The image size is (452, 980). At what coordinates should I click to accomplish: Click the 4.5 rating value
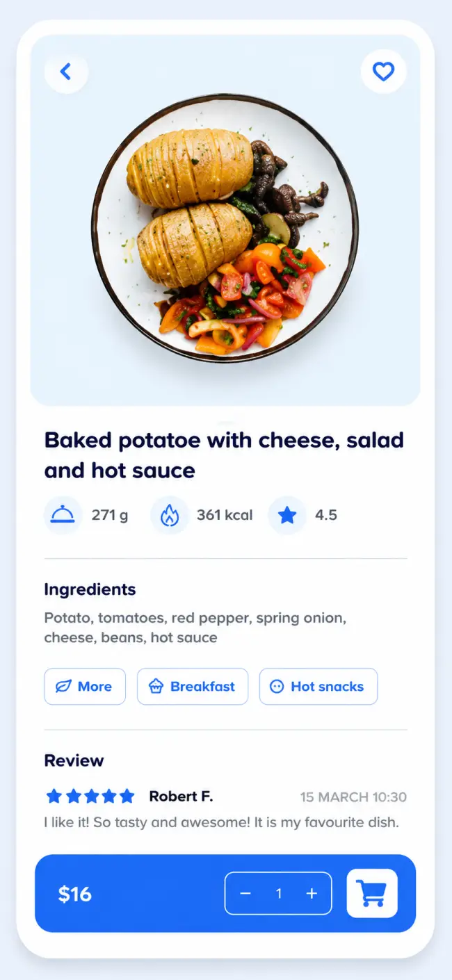(326, 515)
